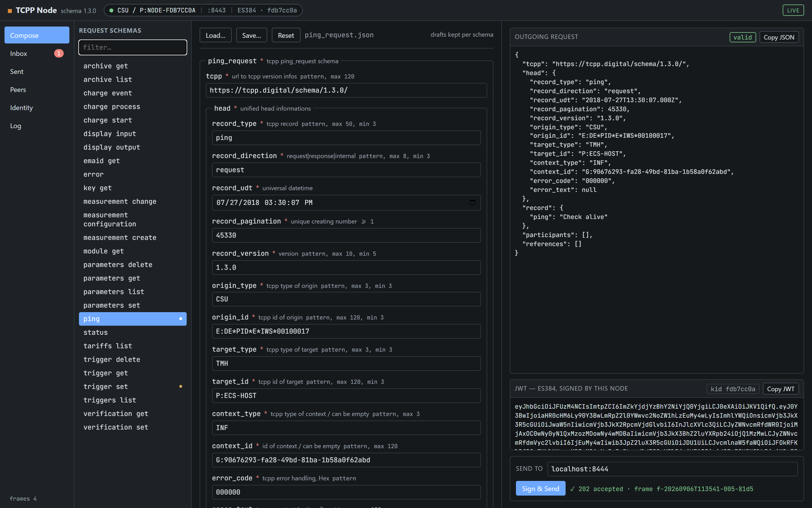Click the SEND TO address field
This screenshot has height=508, width=812.
[672, 469]
